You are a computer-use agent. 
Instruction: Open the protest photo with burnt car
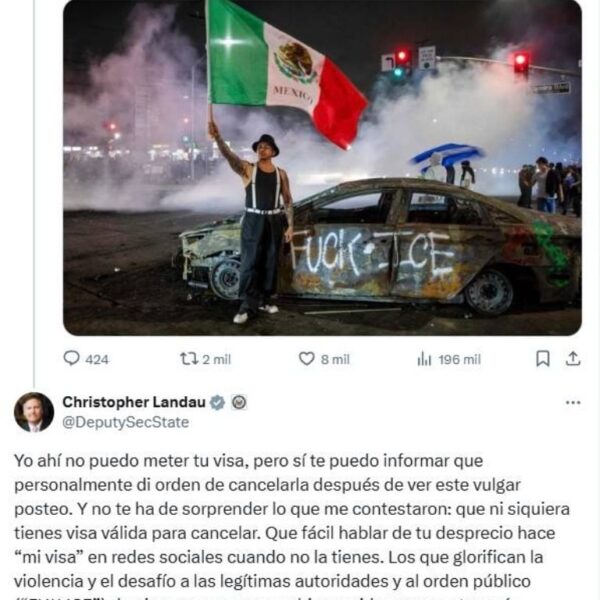(x=322, y=168)
